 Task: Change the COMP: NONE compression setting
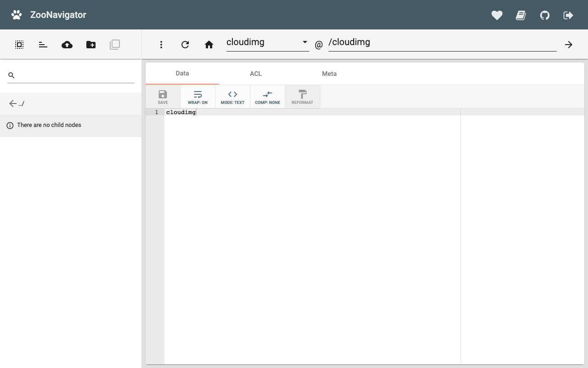(267, 97)
